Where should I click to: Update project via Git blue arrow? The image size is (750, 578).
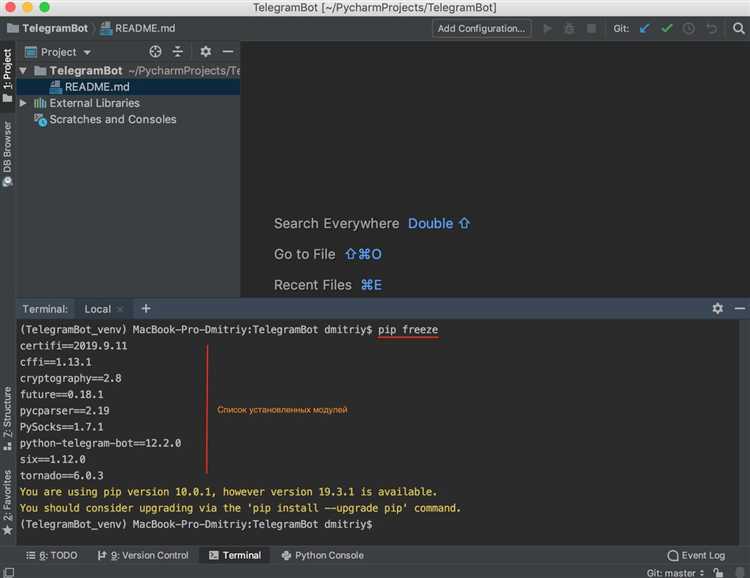pyautogui.click(x=644, y=29)
